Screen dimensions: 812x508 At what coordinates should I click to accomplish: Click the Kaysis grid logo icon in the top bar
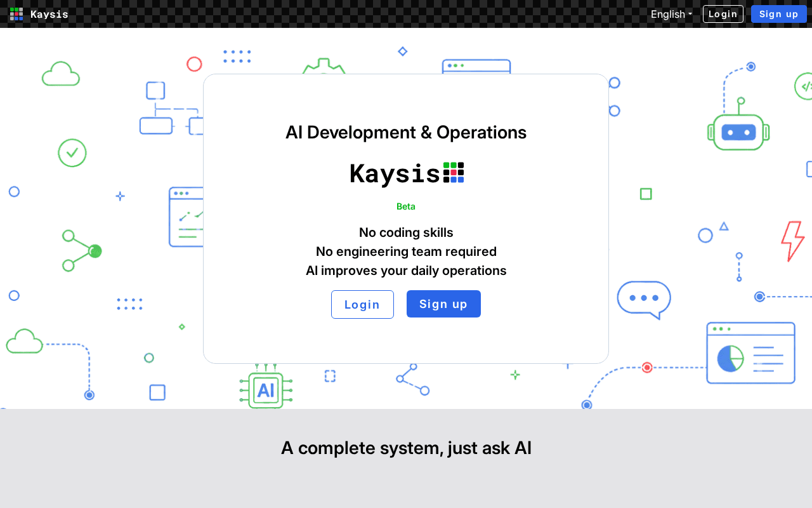16,14
